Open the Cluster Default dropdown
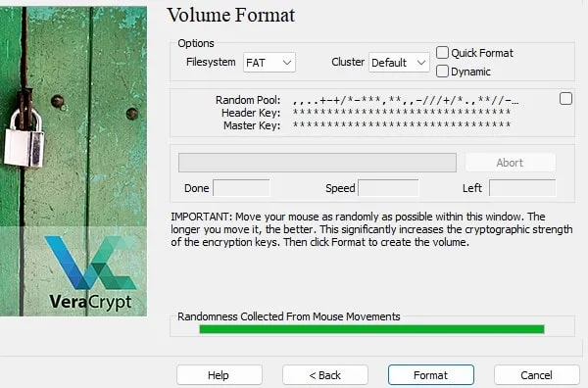588x388 pixels. pyautogui.click(x=399, y=63)
